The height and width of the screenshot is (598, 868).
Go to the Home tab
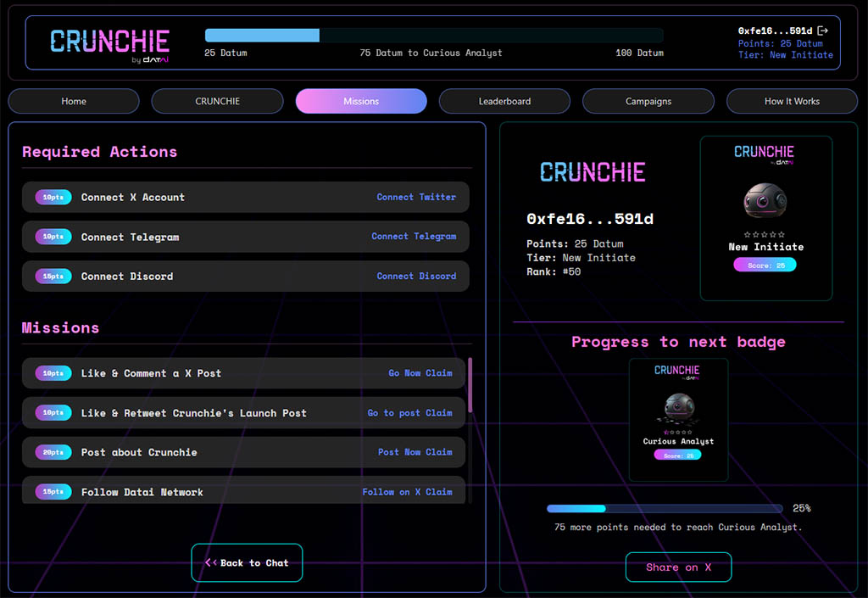click(74, 101)
